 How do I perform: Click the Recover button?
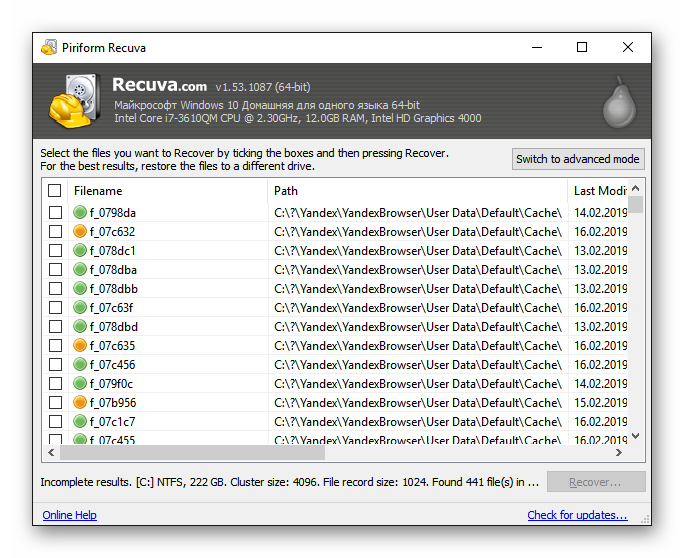[596, 482]
